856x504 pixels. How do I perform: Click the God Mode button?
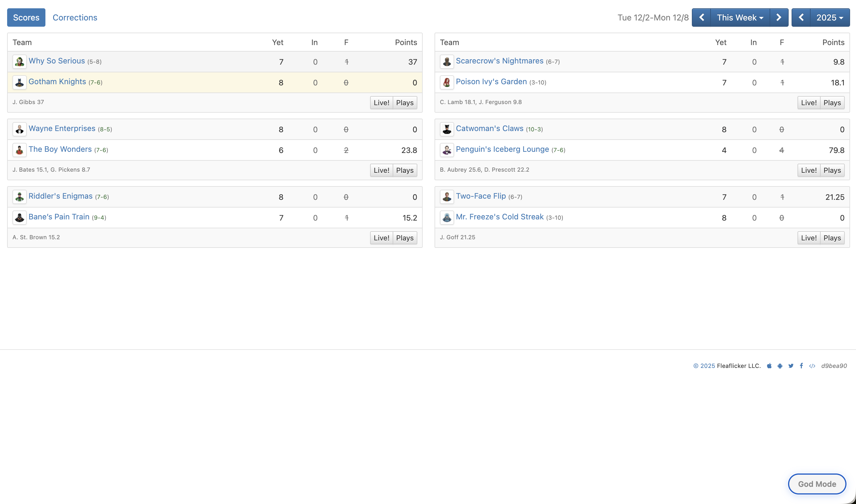click(x=817, y=484)
